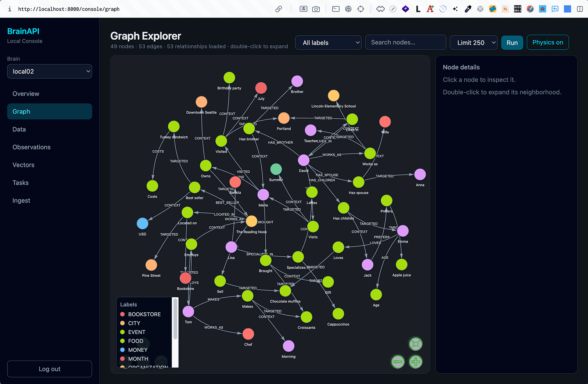The image size is (588, 384).
Task: Zoom in the graph with plus icon
Action: click(x=415, y=362)
